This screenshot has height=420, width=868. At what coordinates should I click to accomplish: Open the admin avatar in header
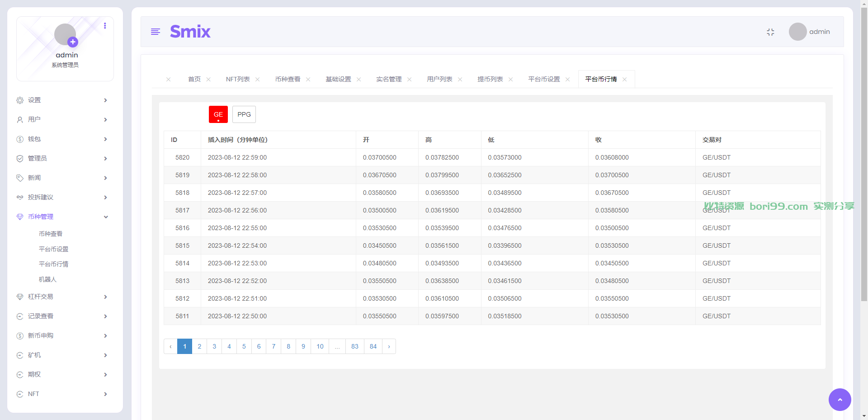(797, 32)
